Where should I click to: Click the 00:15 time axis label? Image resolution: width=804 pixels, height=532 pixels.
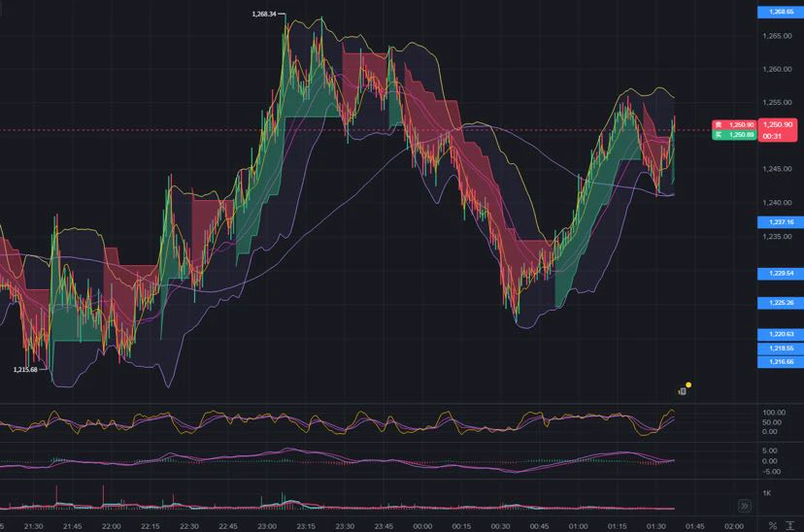461,526
